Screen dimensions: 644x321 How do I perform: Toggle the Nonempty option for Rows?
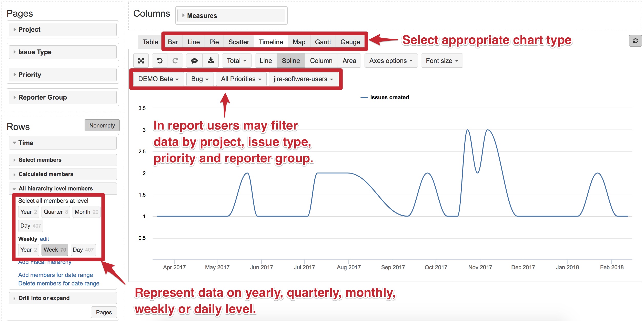point(102,125)
